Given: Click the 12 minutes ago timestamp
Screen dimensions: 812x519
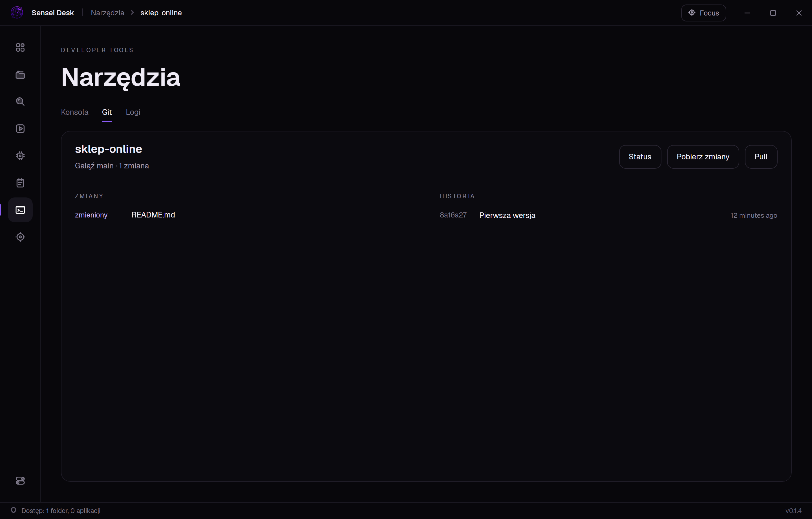Looking at the screenshot, I should pyautogui.click(x=754, y=215).
